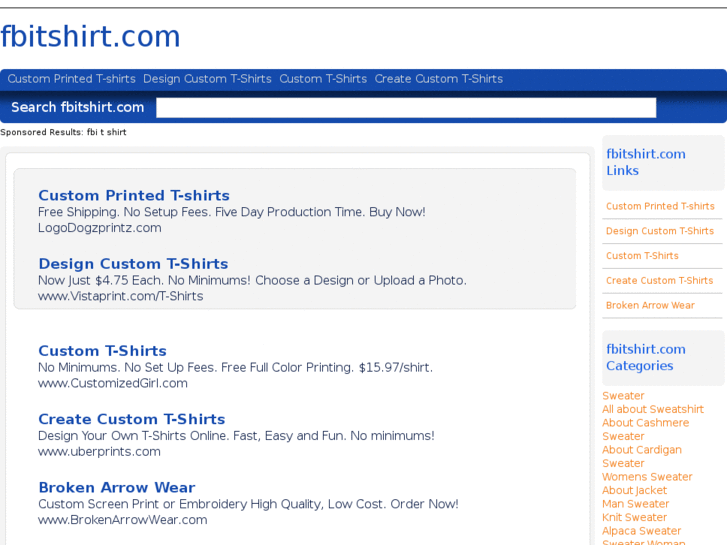Open Create Custom T-Shirts in sidebar Links

tap(659, 281)
